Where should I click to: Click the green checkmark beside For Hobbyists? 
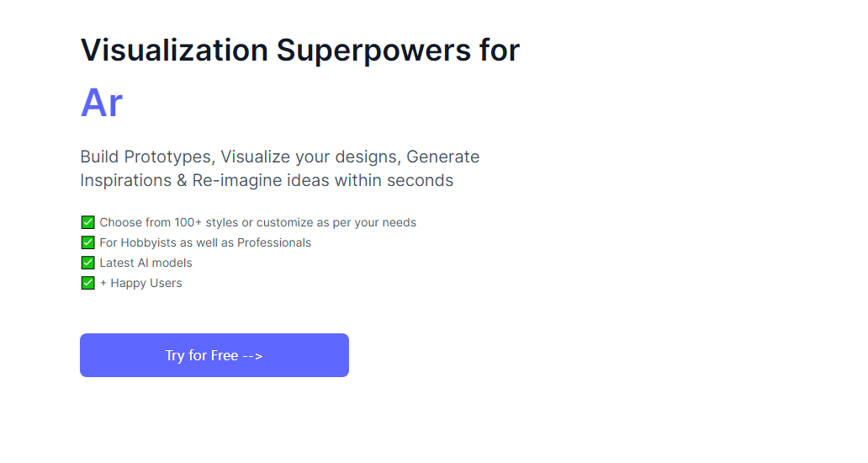pyautogui.click(x=88, y=242)
